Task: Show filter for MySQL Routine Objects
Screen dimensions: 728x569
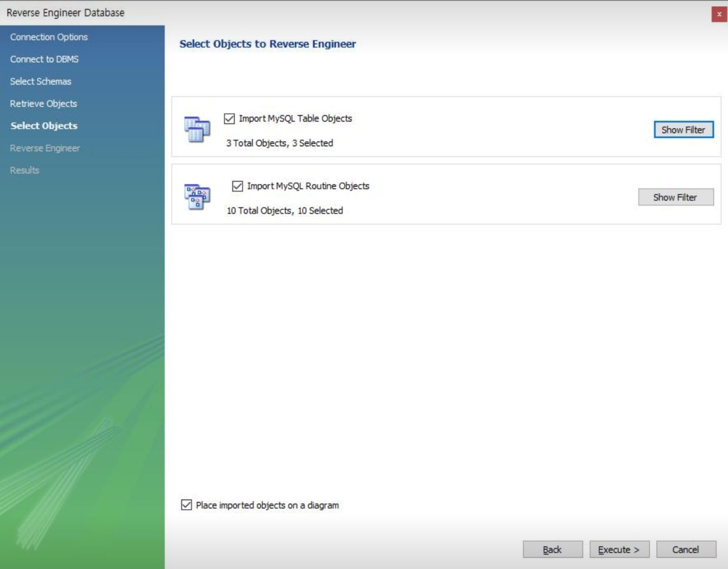Action: pyautogui.click(x=676, y=197)
